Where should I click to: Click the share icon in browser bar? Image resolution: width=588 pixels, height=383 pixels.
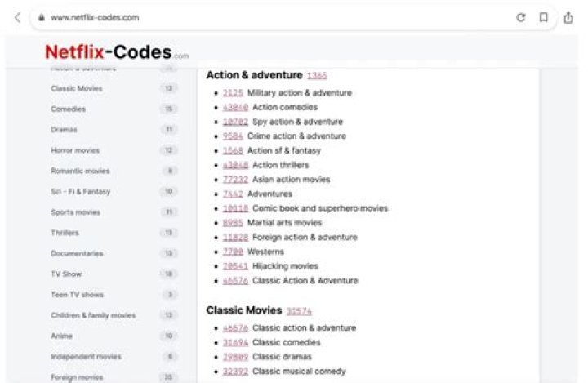(568, 17)
